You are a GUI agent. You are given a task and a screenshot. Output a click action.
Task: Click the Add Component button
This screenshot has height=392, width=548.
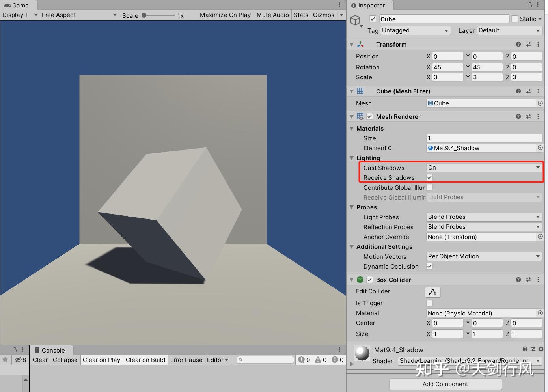point(445,384)
